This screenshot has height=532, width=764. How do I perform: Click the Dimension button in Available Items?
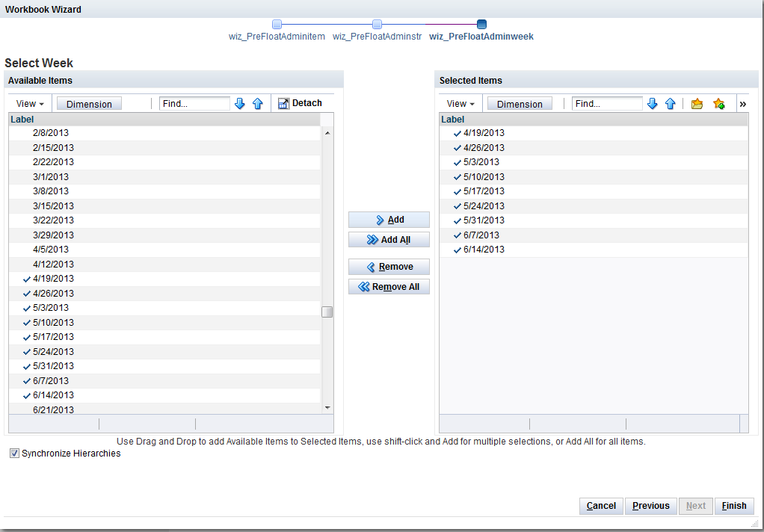pos(89,104)
